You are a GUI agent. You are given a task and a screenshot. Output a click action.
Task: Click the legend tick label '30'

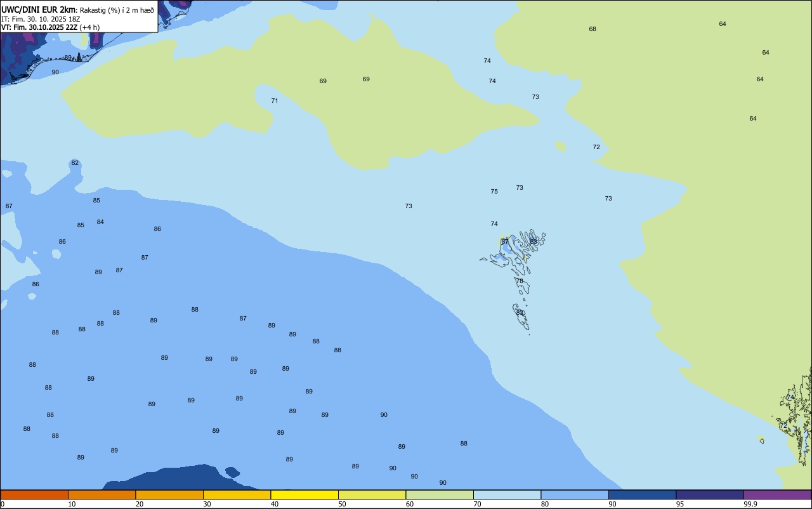click(x=207, y=504)
